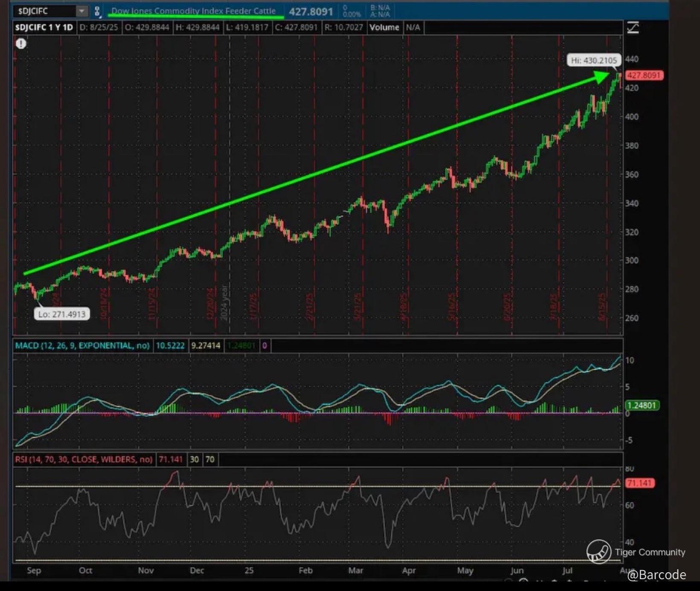Click the RSI oversold level 30 value
Screen dimensions: 700x591
[194, 459]
